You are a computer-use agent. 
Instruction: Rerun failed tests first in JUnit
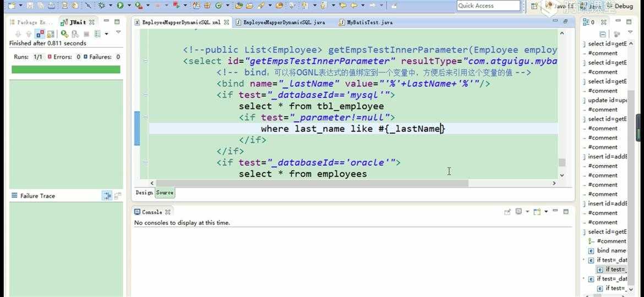point(75,34)
